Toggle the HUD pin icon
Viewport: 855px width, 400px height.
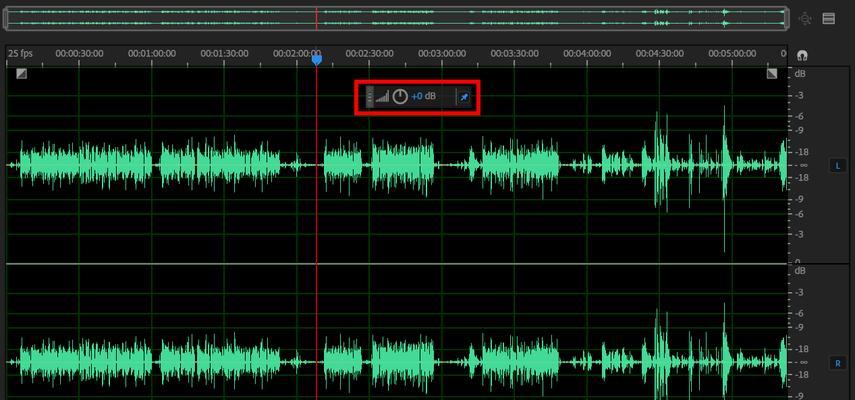click(464, 97)
